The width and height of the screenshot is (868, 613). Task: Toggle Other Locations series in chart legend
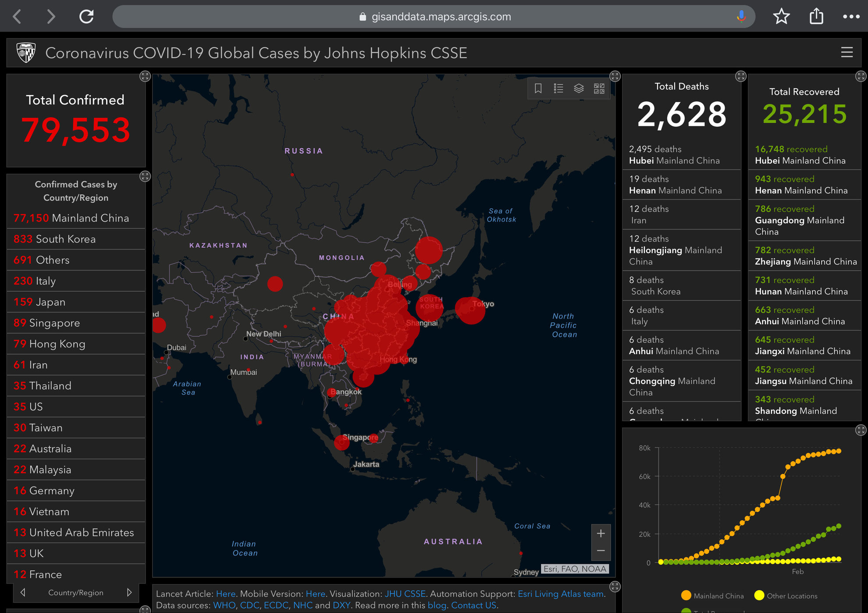[786, 596]
